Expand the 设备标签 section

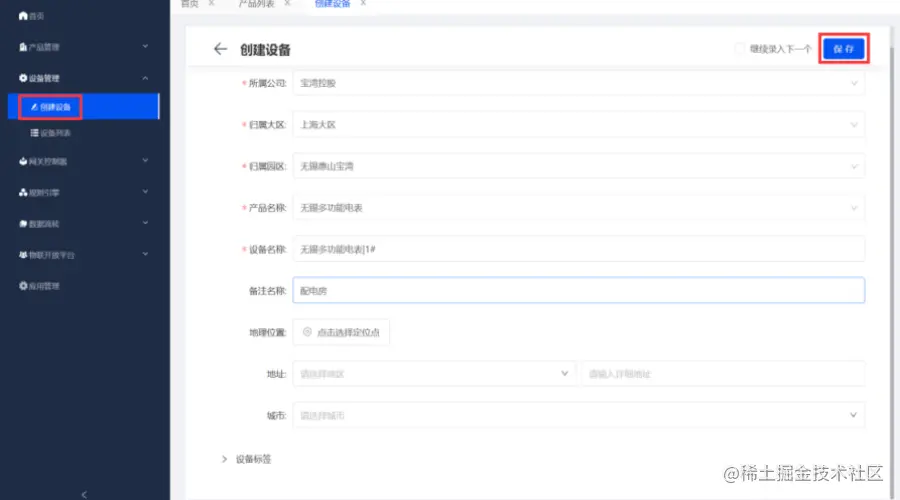(x=224, y=459)
